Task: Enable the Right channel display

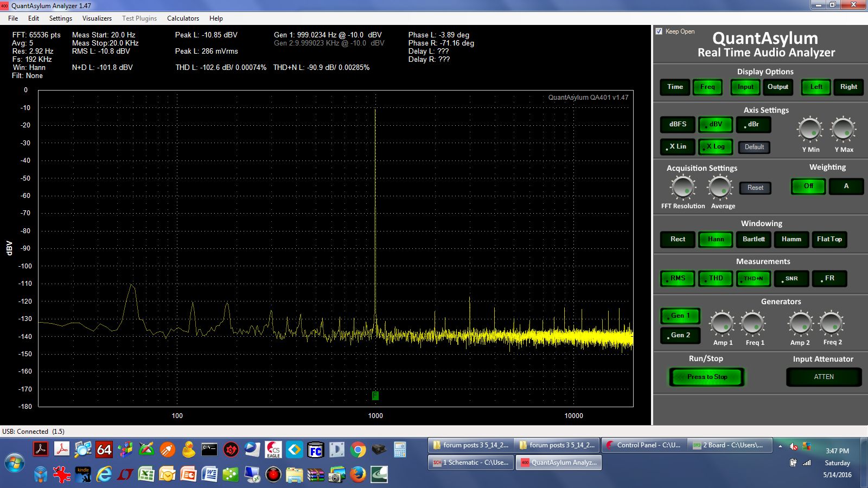Action: pyautogui.click(x=848, y=87)
